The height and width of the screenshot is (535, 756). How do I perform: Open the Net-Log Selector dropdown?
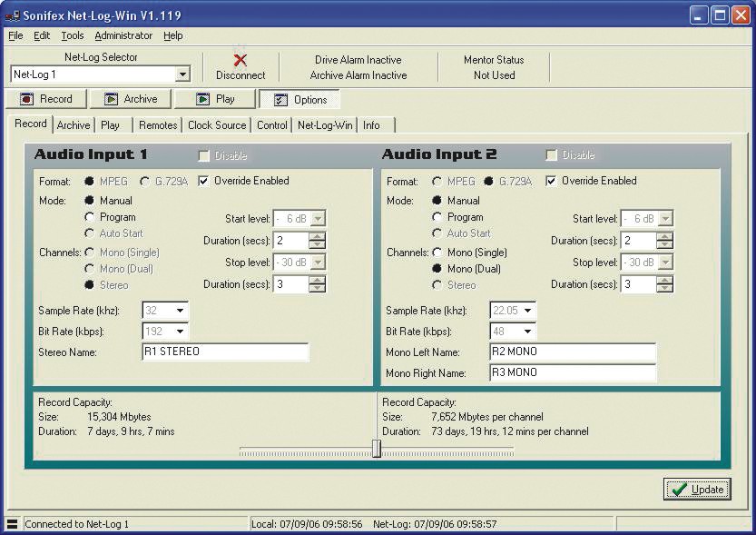(182, 74)
